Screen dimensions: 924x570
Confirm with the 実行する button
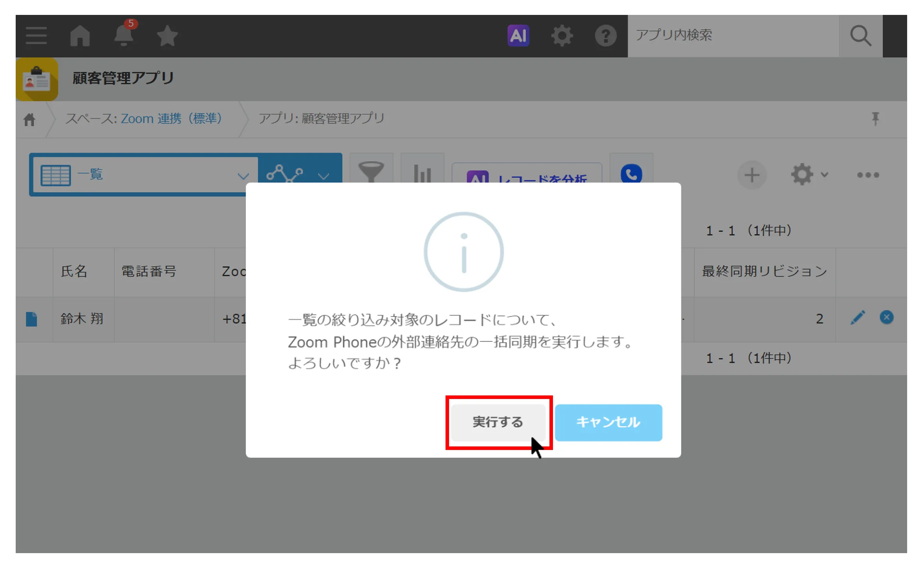[x=498, y=422]
